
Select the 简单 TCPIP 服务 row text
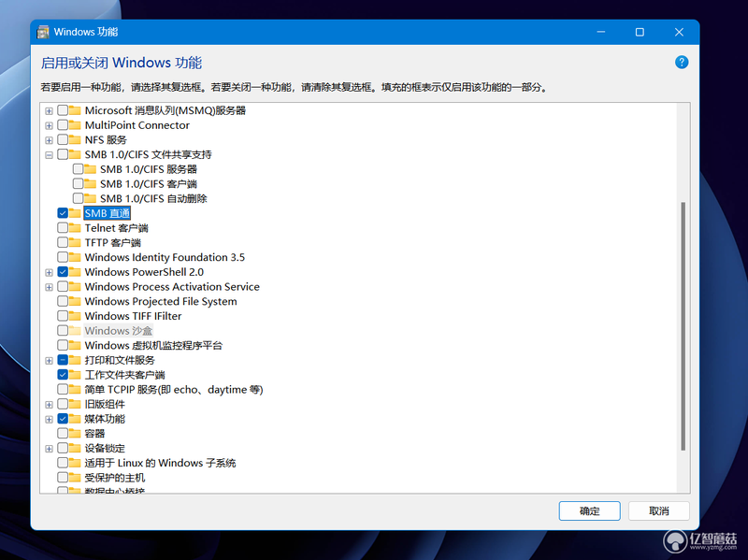click(x=174, y=390)
